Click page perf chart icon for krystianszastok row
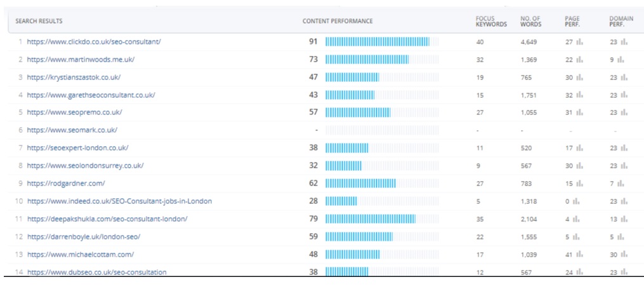 (579, 77)
